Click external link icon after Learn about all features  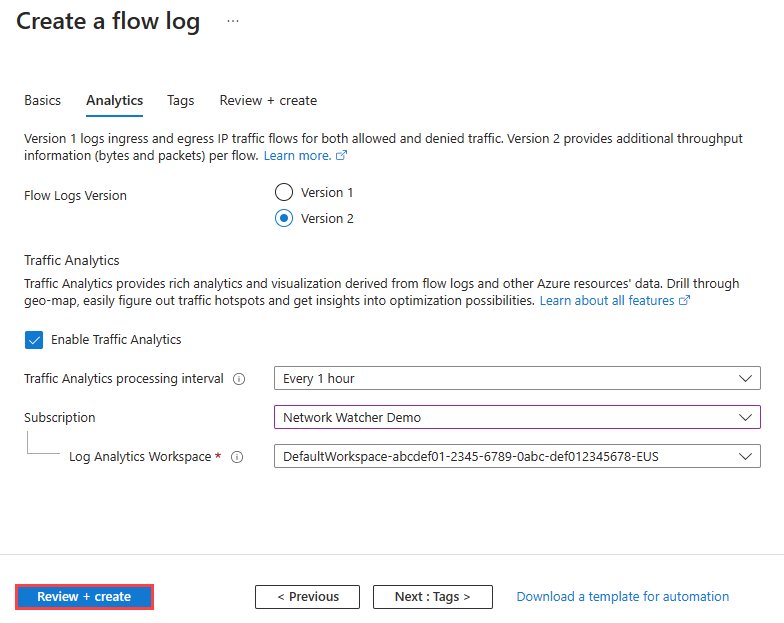click(685, 300)
